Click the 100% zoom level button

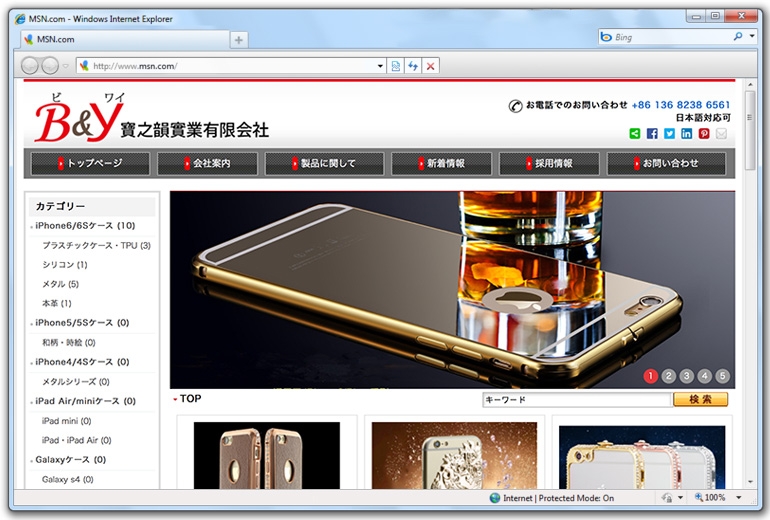coord(710,497)
